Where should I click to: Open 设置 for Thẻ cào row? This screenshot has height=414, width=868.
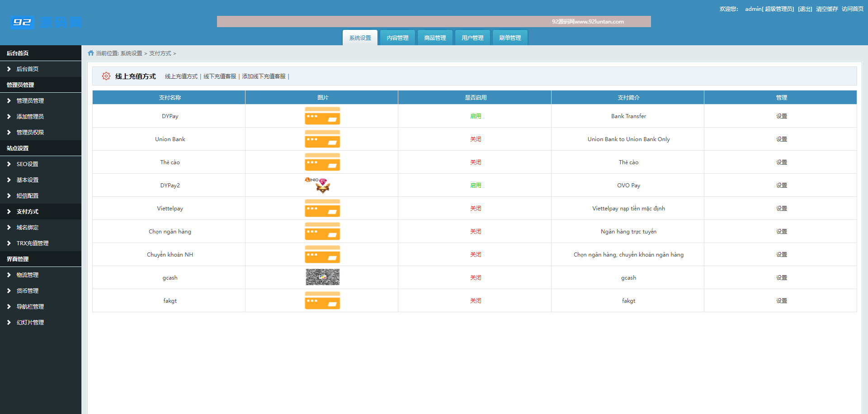[781, 162]
